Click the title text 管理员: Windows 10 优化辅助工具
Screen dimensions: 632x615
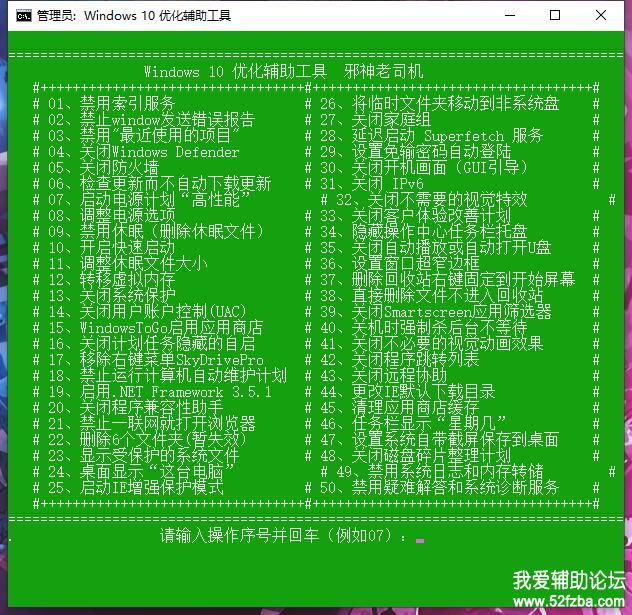point(134,16)
